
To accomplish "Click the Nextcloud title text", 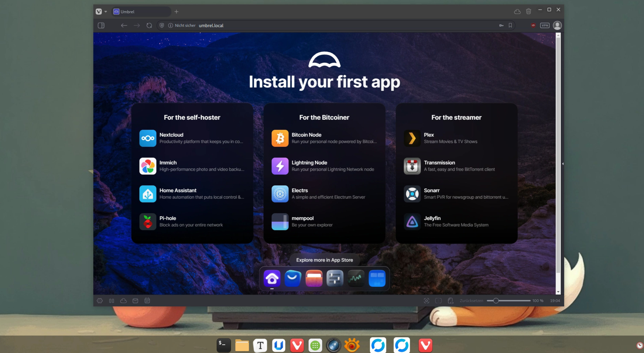I will click(x=171, y=135).
